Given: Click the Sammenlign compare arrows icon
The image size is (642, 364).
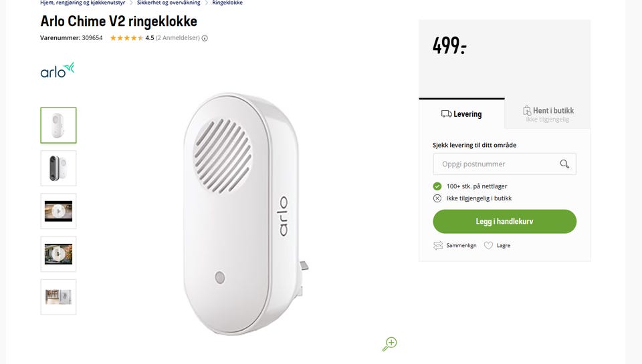Looking at the screenshot, I should pos(437,245).
